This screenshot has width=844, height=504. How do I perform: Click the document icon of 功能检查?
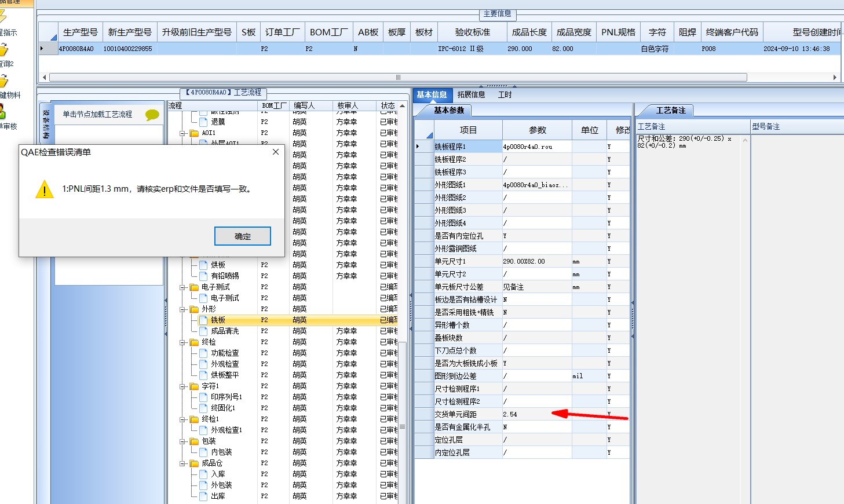coord(203,353)
